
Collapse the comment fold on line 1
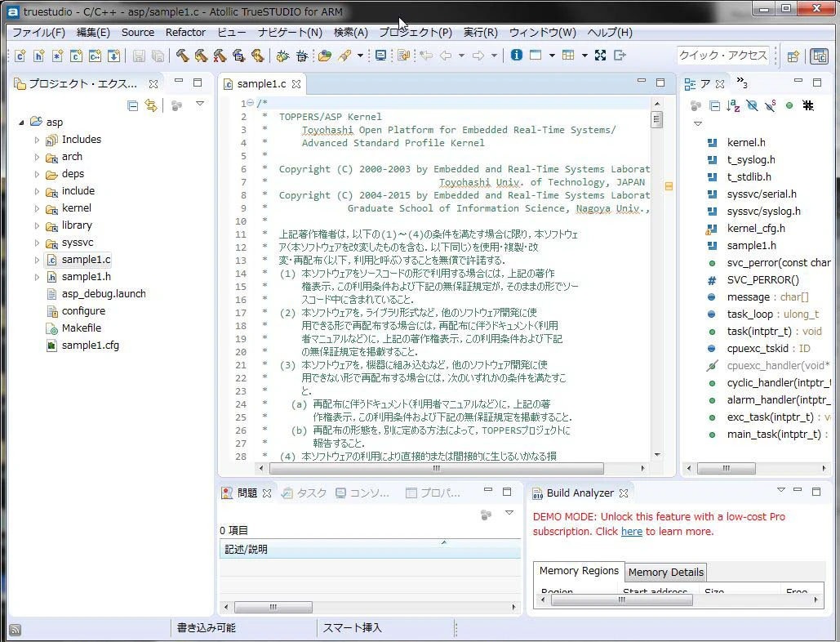coord(250,103)
